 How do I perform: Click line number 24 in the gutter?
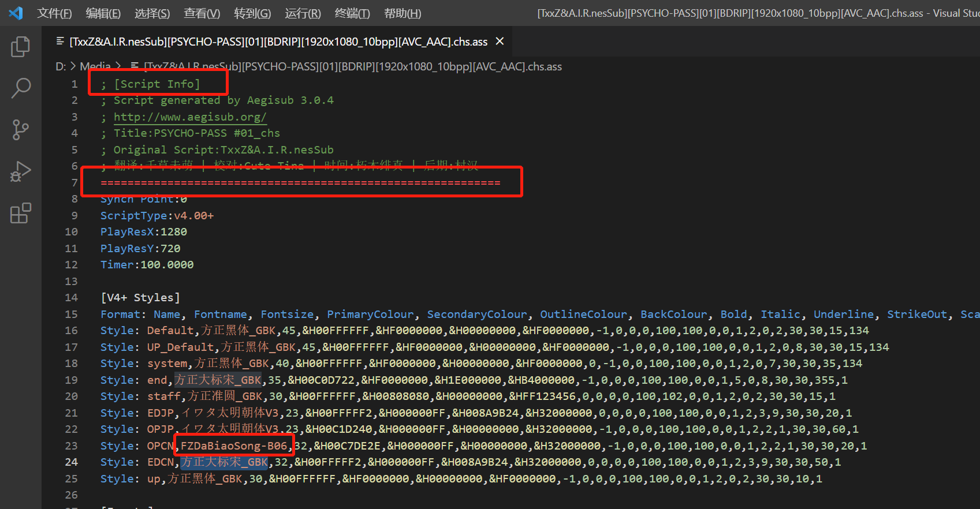pyautogui.click(x=71, y=462)
